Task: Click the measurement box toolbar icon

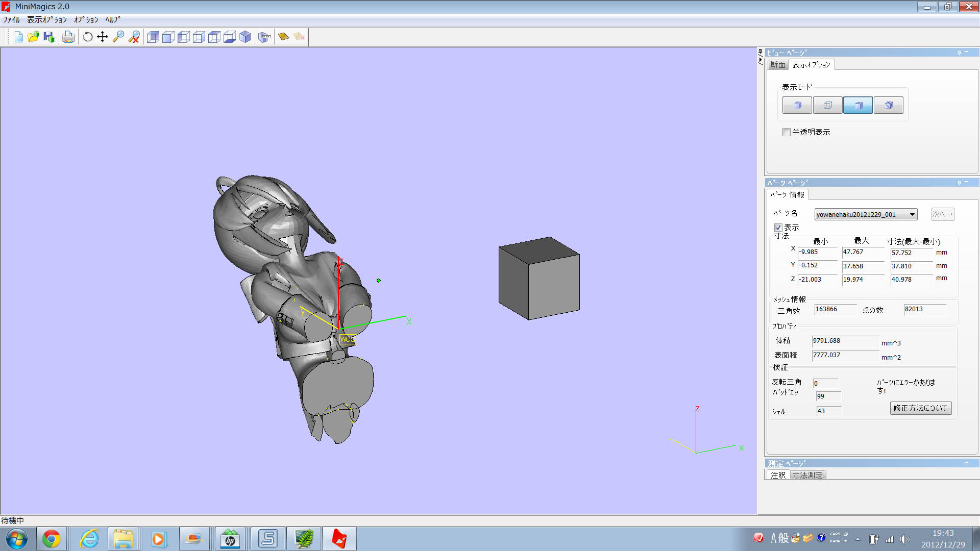Action: 264,37
